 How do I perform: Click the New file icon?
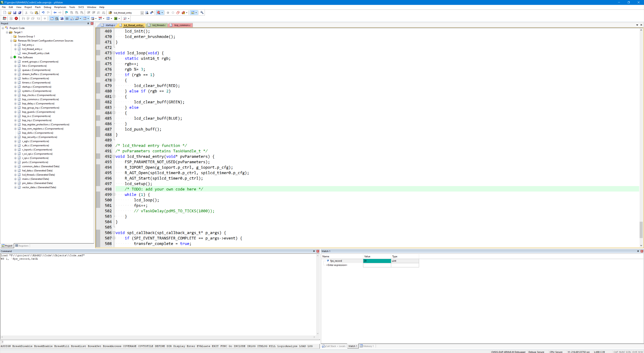coord(5,13)
